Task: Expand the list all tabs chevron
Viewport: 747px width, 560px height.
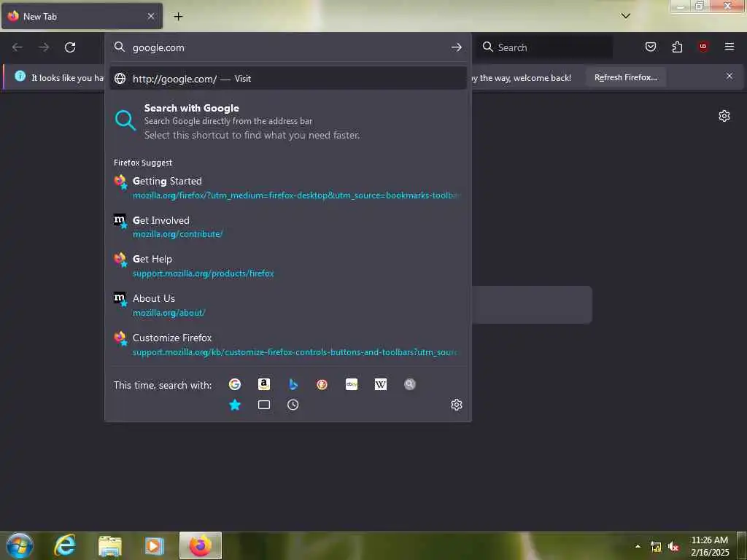Action: point(625,16)
